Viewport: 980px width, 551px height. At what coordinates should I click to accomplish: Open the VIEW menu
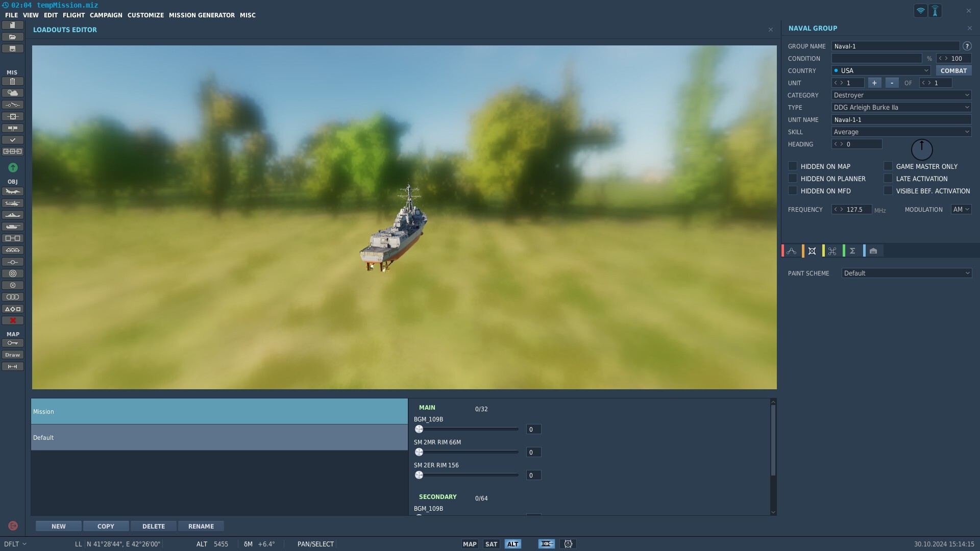click(x=31, y=15)
